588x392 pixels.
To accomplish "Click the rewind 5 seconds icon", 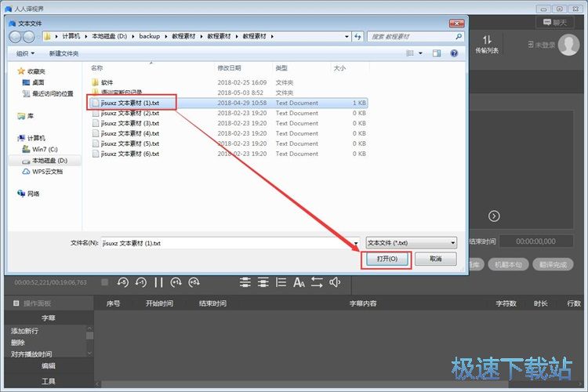I will pyautogui.click(x=122, y=282).
